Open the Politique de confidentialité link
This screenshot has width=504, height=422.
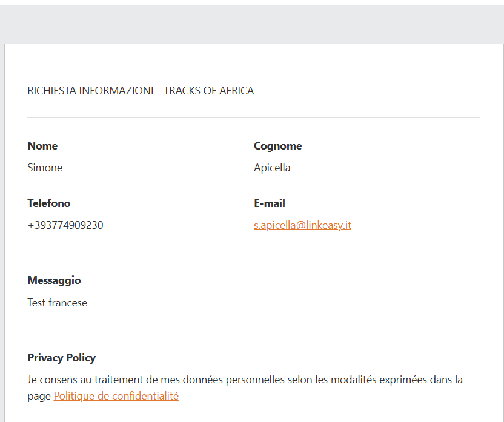(116, 396)
